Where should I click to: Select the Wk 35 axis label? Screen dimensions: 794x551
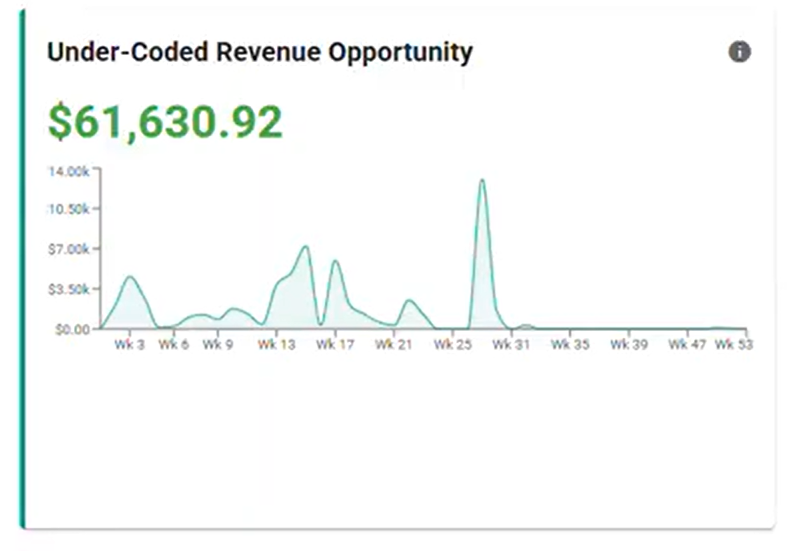pyautogui.click(x=570, y=344)
